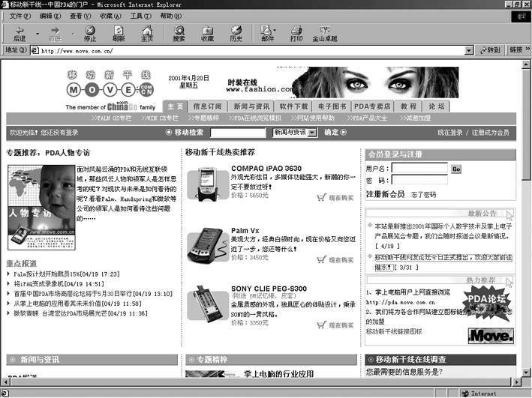This screenshot has width=532, height=398.
Task: Open the Mail button dropdown arrow
Action: [275, 30]
